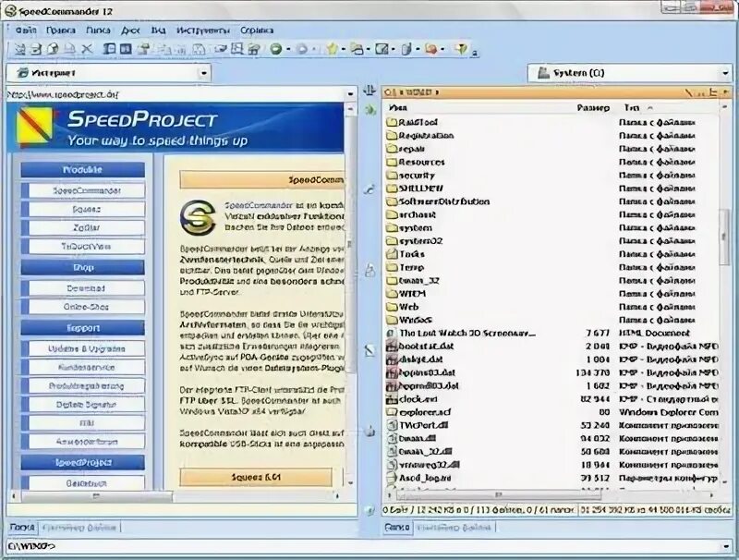Click the green circle icon in the toolbar

276,49
